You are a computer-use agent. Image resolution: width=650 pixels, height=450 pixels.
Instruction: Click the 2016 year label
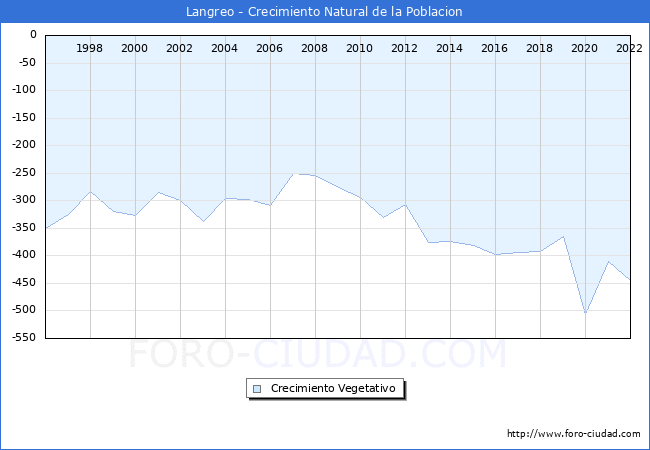pyautogui.click(x=494, y=48)
